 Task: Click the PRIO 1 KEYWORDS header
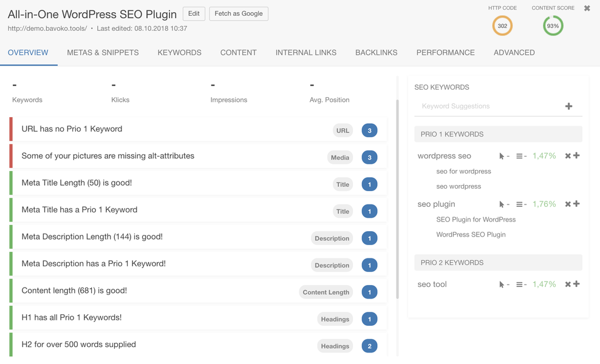[x=498, y=134]
